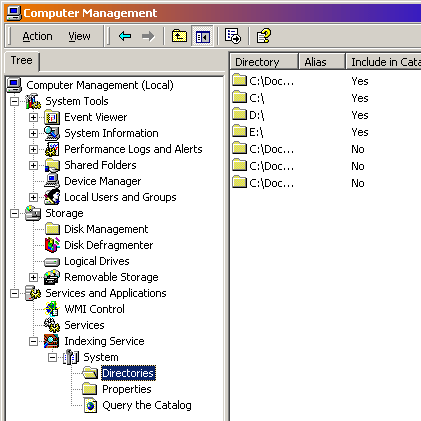Click the Back arrow toolbar icon
The height and width of the screenshot is (421, 421).
[x=125, y=36]
